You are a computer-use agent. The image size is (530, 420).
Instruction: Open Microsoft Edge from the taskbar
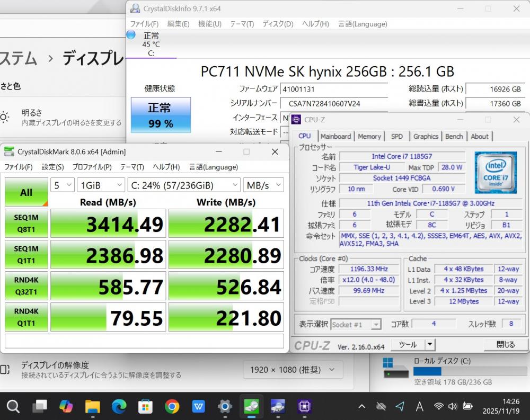tap(119, 406)
